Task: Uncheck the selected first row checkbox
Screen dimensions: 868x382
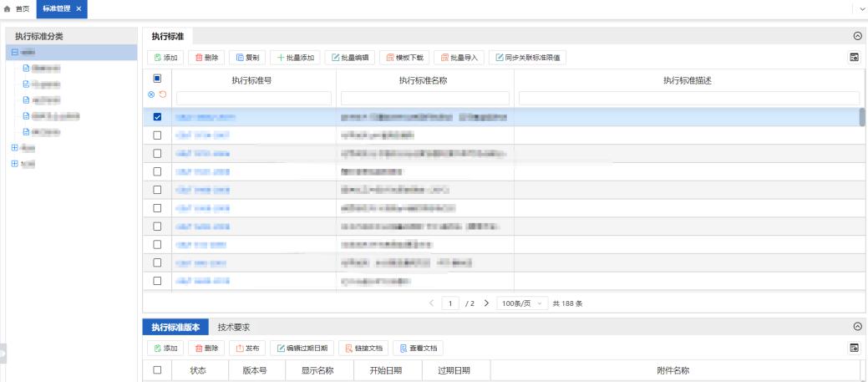Action: tap(157, 117)
